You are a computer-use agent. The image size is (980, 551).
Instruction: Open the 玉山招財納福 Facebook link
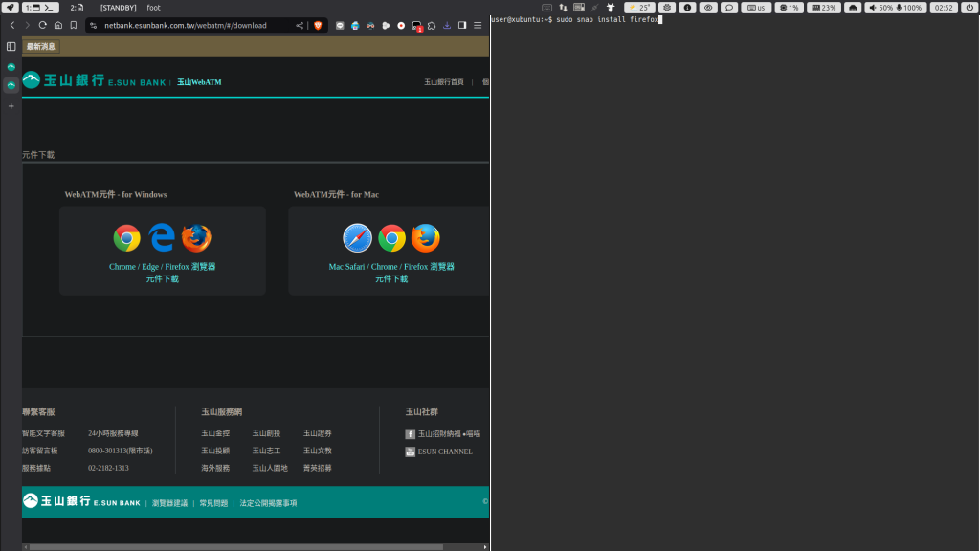(443, 433)
